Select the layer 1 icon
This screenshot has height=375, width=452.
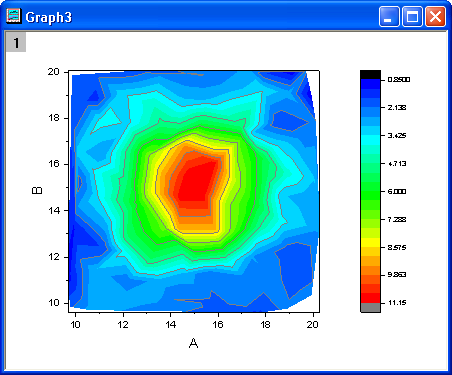click(x=16, y=42)
